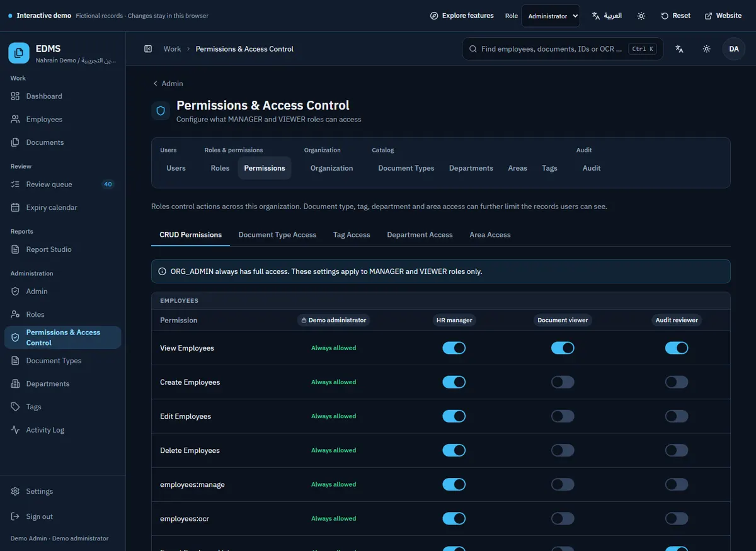
Task: Click the Departments building icon in sidebar
Action: click(x=15, y=384)
